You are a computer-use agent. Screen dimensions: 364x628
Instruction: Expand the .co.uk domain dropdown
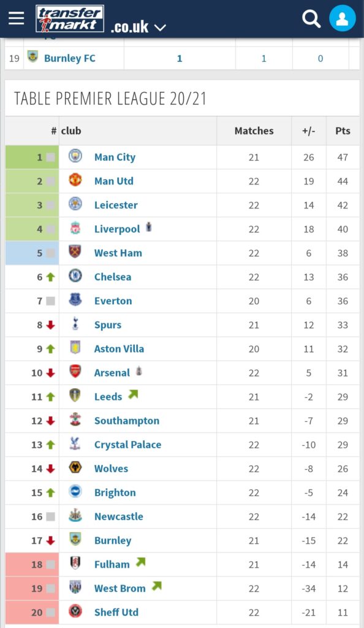coord(160,28)
